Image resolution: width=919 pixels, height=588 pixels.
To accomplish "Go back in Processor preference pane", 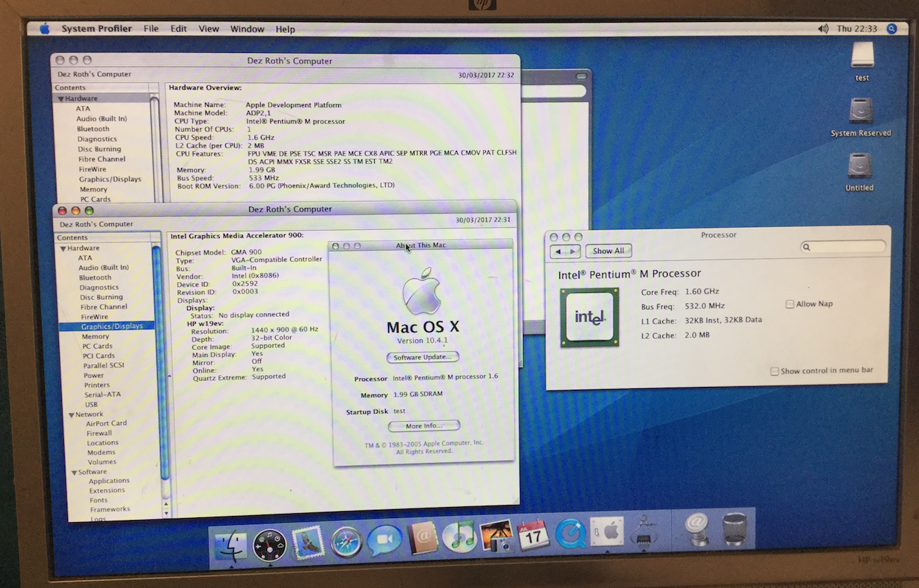I will (558, 251).
